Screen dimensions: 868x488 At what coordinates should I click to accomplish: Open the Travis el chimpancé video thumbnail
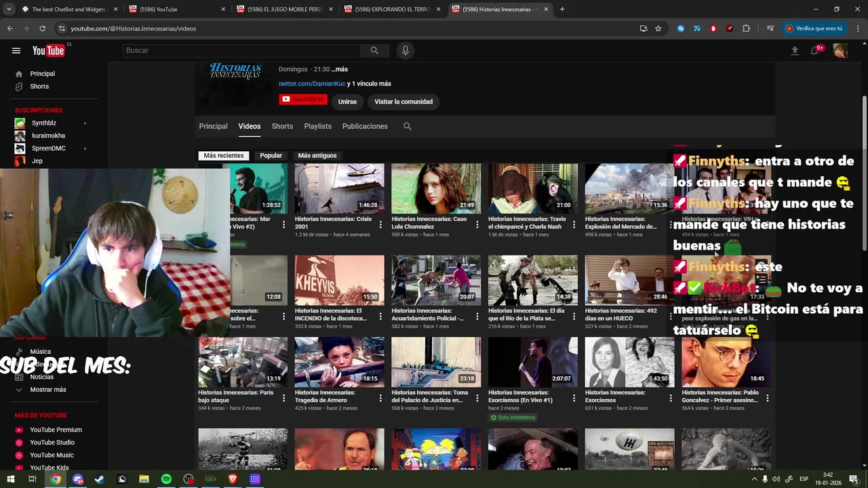pos(533,188)
